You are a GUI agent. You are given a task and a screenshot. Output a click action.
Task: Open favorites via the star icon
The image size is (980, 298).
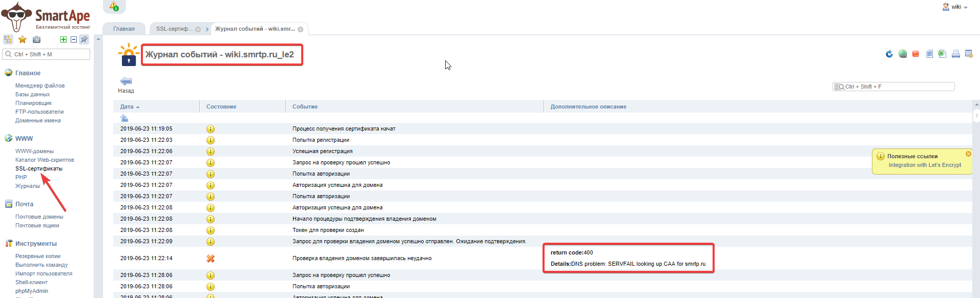[23, 39]
